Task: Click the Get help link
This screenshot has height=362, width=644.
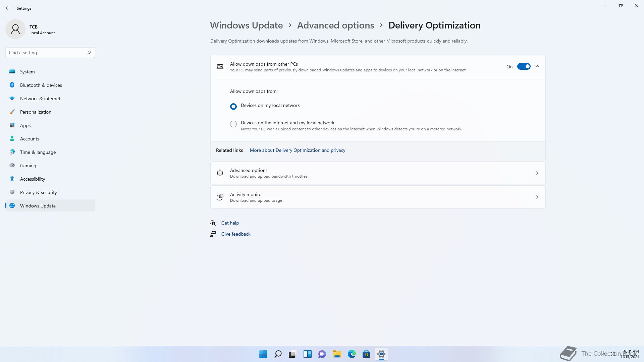Action: (x=230, y=223)
